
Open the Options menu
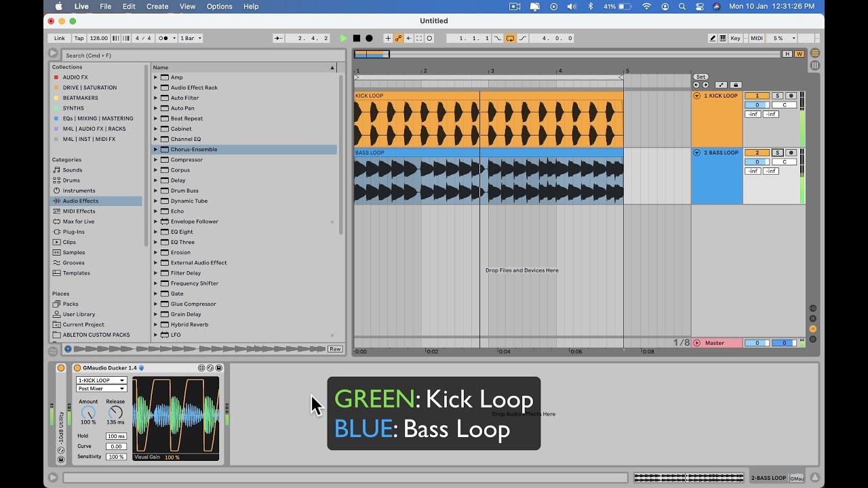tap(220, 6)
